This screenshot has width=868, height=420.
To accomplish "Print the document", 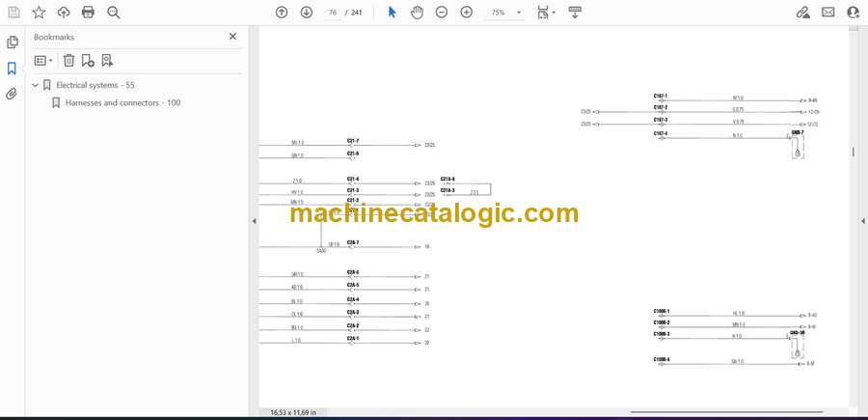I will click(88, 13).
